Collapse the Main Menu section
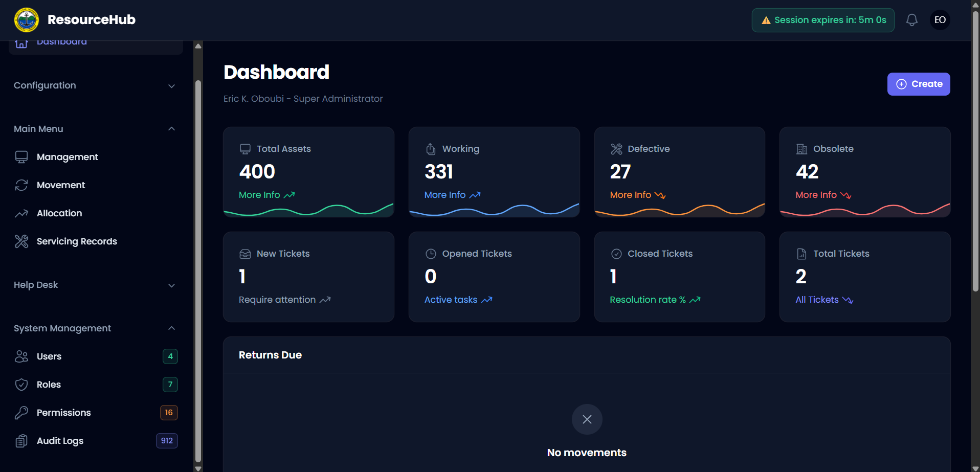The height and width of the screenshot is (472, 980). coord(171,129)
